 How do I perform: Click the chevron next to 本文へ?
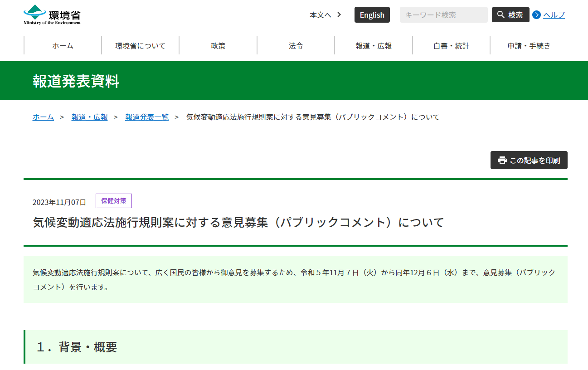[x=339, y=15]
